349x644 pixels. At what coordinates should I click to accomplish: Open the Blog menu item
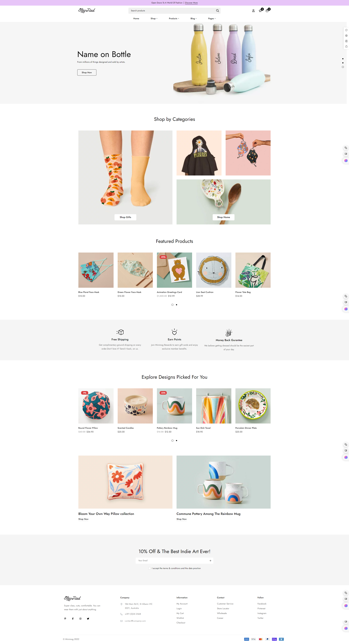point(193,19)
